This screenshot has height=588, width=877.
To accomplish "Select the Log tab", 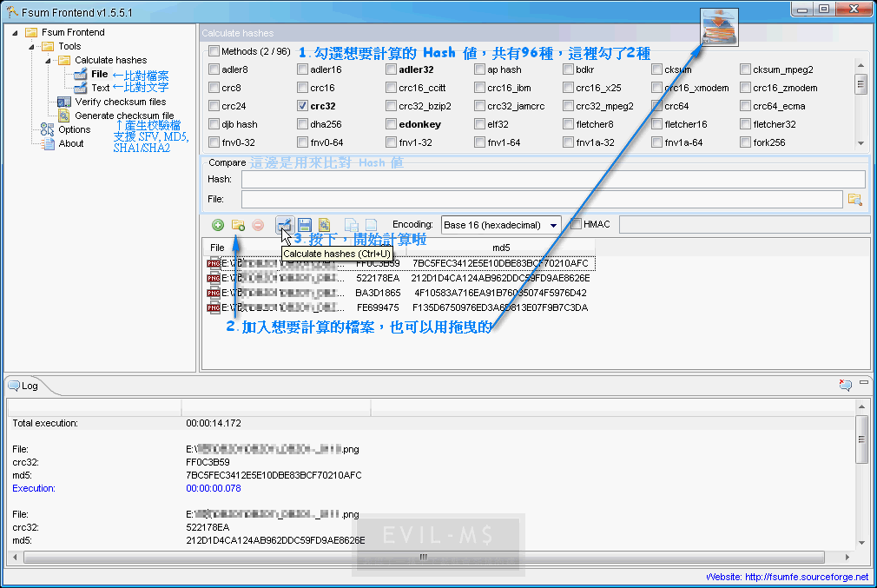I will (x=23, y=386).
